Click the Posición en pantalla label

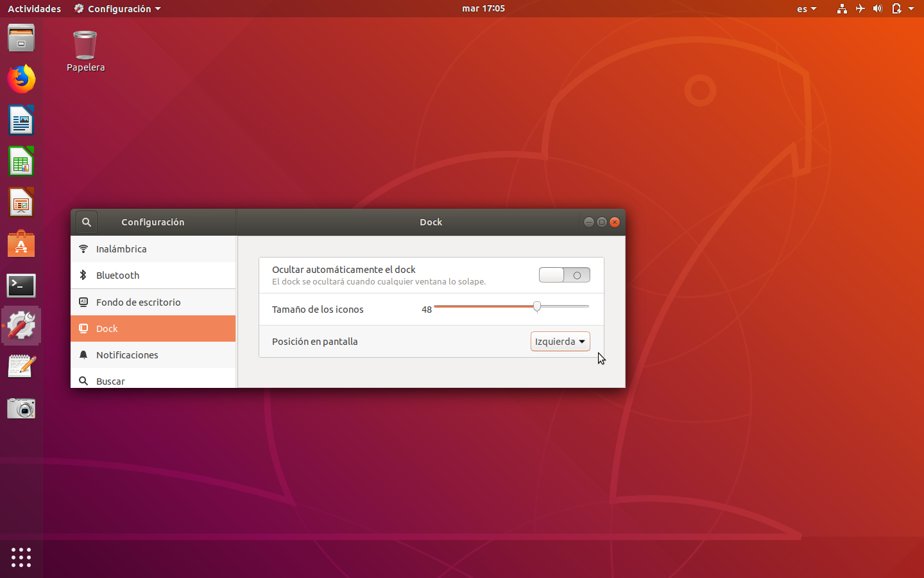pyautogui.click(x=315, y=342)
